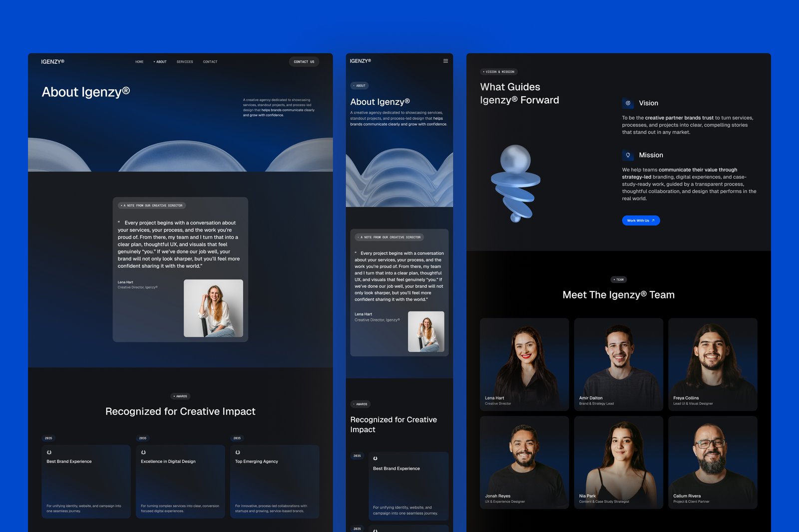Click the Vision target icon
This screenshot has height=532, width=799.
(x=628, y=103)
